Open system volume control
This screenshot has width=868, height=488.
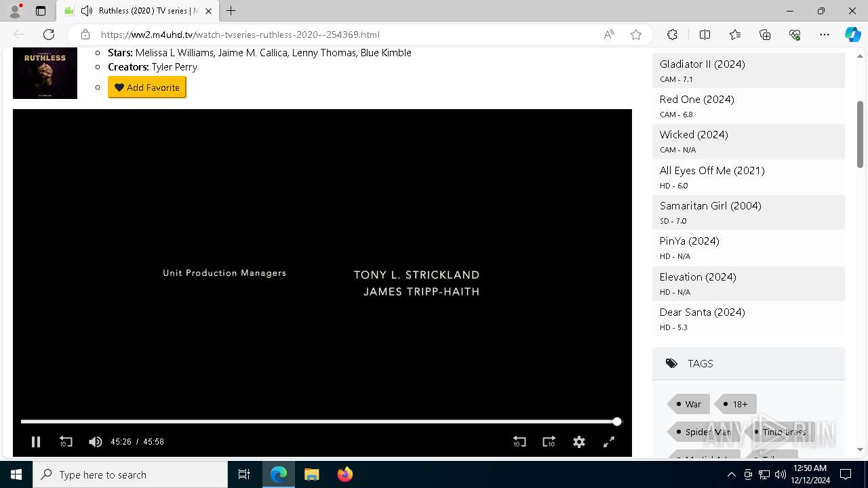(x=780, y=474)
